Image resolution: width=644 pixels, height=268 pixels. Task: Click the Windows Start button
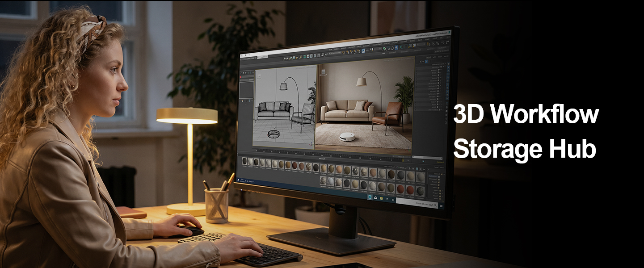click(x=441, y=206)
